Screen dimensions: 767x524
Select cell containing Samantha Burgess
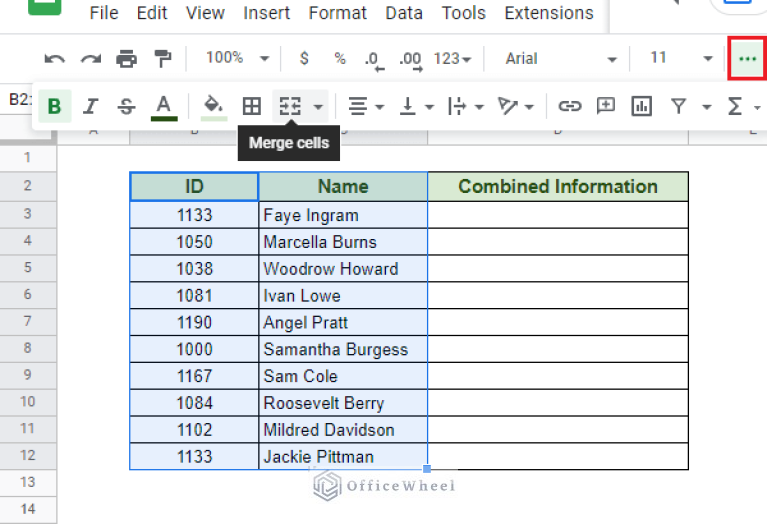pos(343,349)
